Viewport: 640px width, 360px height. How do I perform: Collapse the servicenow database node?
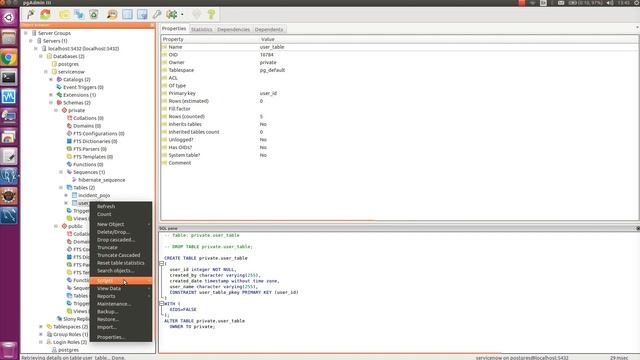[46, 72]
